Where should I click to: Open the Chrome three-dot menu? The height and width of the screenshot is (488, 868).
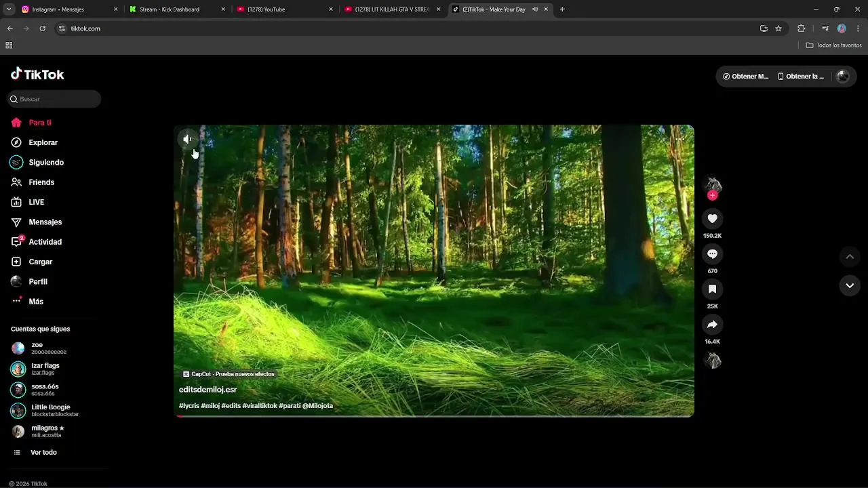pyautogui.click(x=858, y=28)
